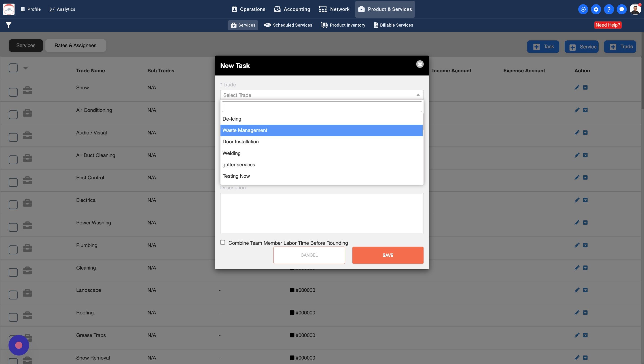Click the CANCEL button

coord(309,255)
